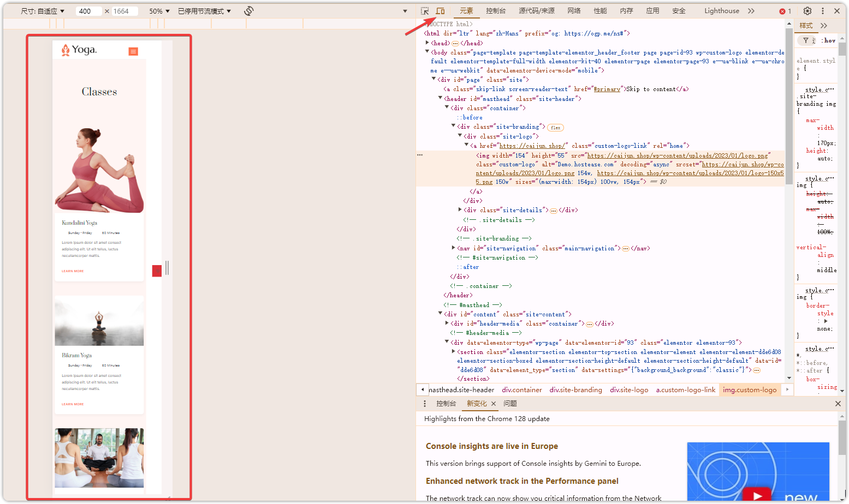
Task: Click LEARN MORE under Kundalini Yoga
Action: tap(73, 271)
